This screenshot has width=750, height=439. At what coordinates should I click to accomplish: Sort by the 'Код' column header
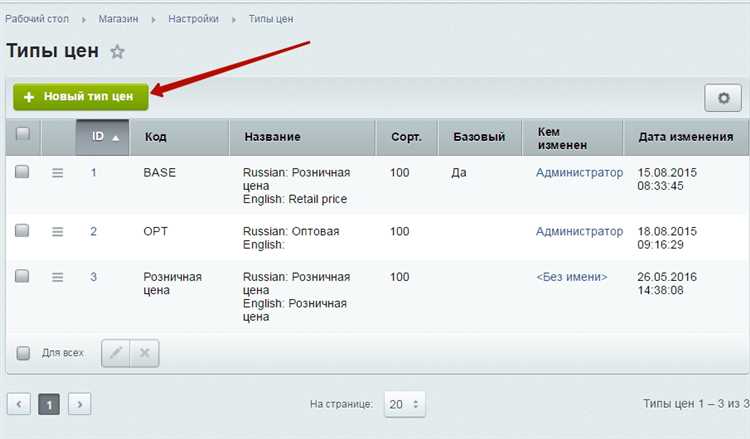[179, 137]
